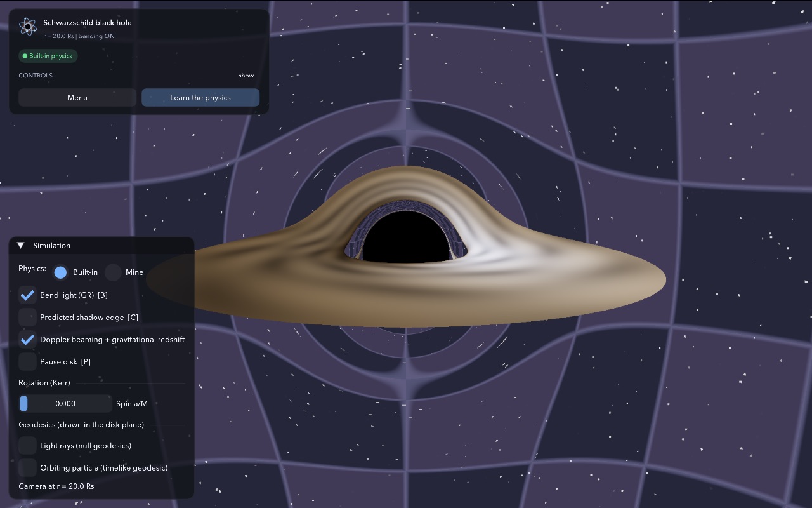The image size is (812, 508).
Task: Disable Doppler beaming + gravitational redshift
Action: [x=27, y=340]
